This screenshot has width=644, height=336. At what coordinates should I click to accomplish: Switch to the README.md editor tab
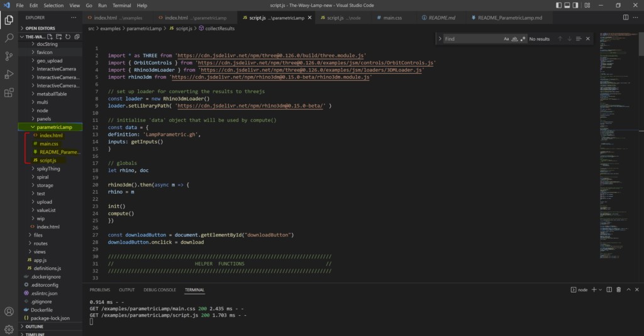[441, 18]
